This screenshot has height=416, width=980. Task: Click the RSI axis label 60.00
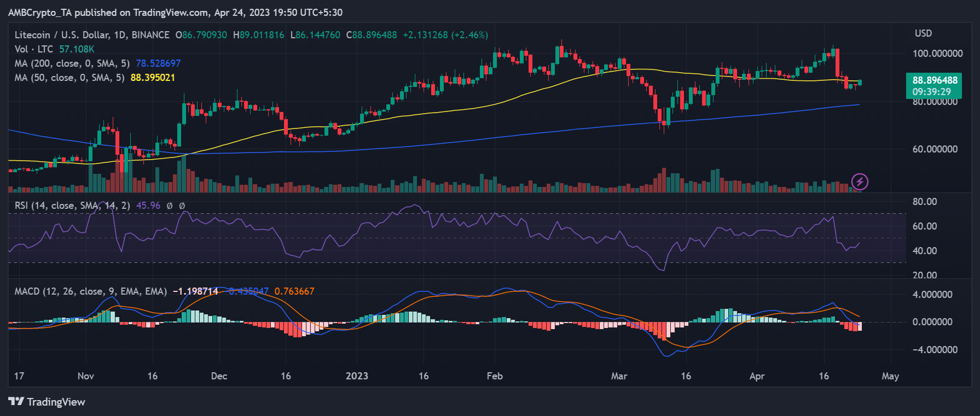point(925,226)
